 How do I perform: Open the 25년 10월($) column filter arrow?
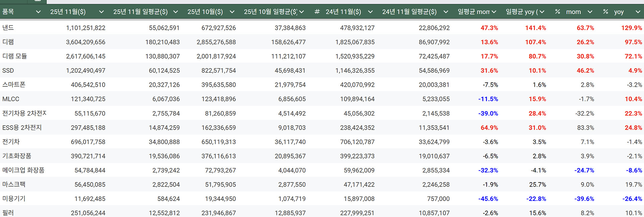click(232, 12)
